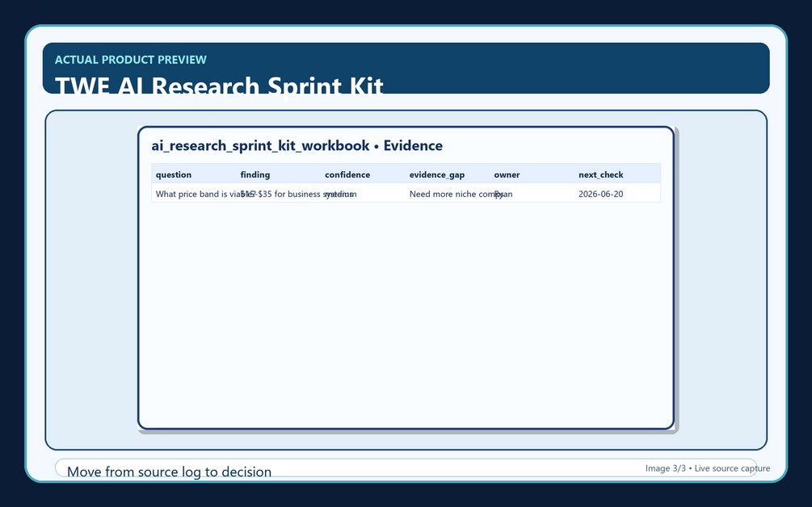Screen dimensions: 812x507
Task: Select the 'evidence_gap' column header
Action: pos(436,175)
